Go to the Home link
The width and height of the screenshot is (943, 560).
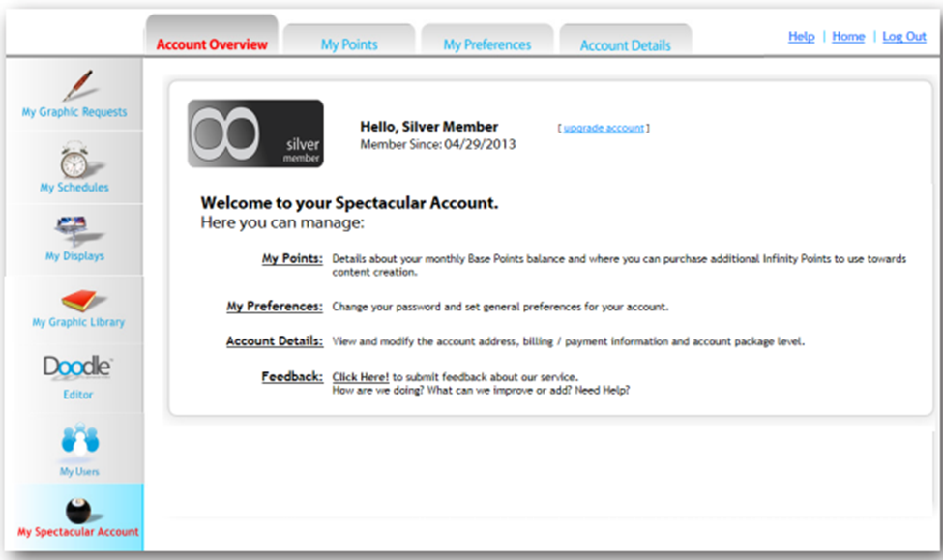[848, 37]
